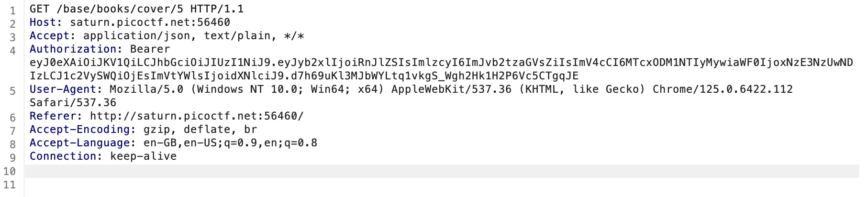Click the User-Agent header name
This screenshot has width=868, height=197.
click(x=63, y=89)
